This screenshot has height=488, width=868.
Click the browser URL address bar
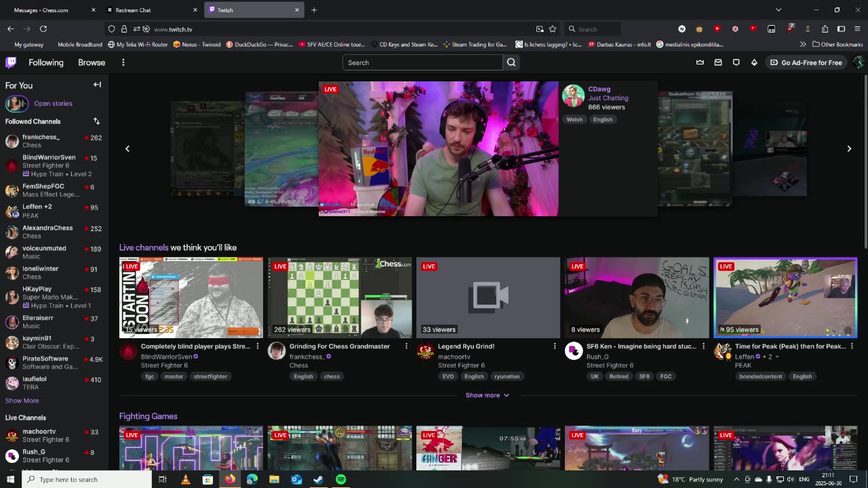(x=342, y=29)
